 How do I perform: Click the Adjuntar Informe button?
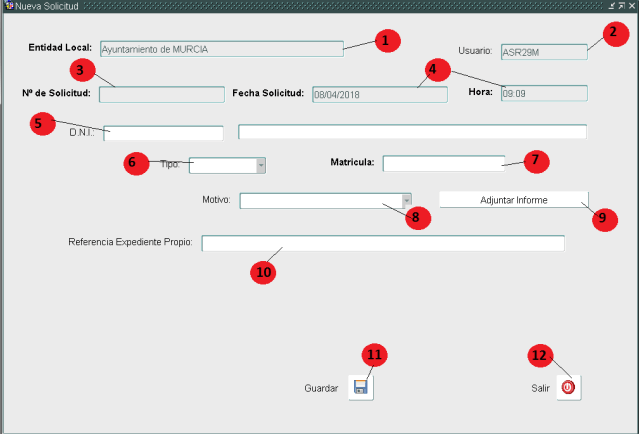(x=513, y=200)
